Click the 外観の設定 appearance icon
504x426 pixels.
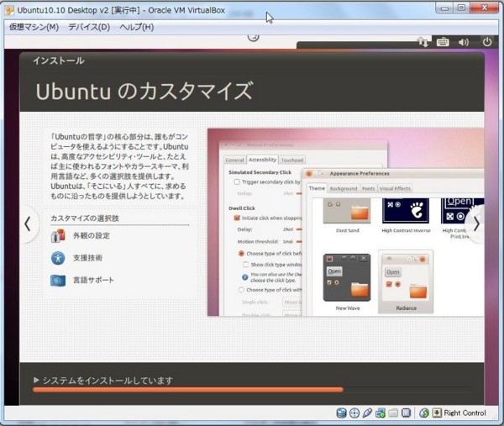58,235
